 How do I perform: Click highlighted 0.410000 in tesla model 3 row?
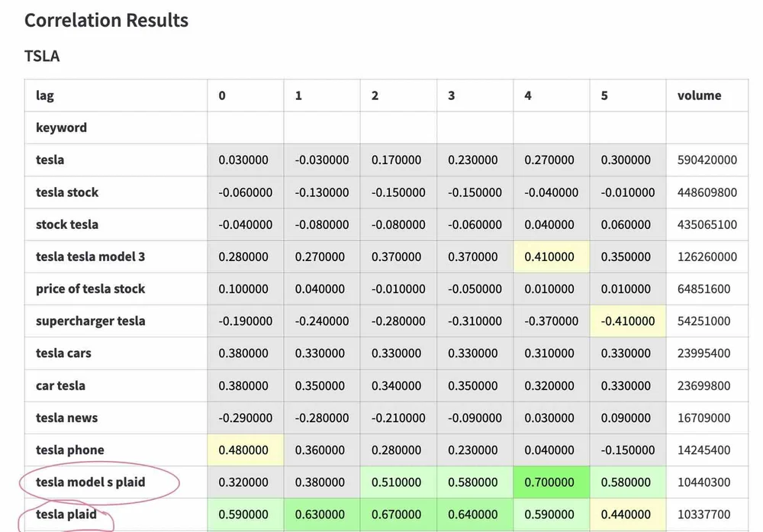point(552,256)
